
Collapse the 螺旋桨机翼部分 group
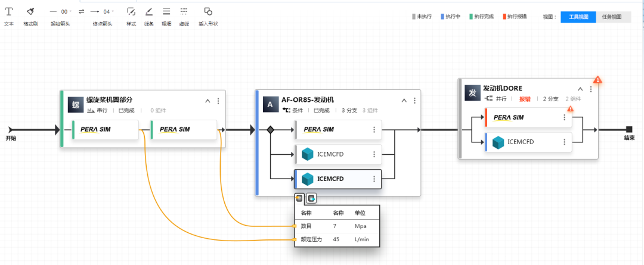(x=208, y=101)
